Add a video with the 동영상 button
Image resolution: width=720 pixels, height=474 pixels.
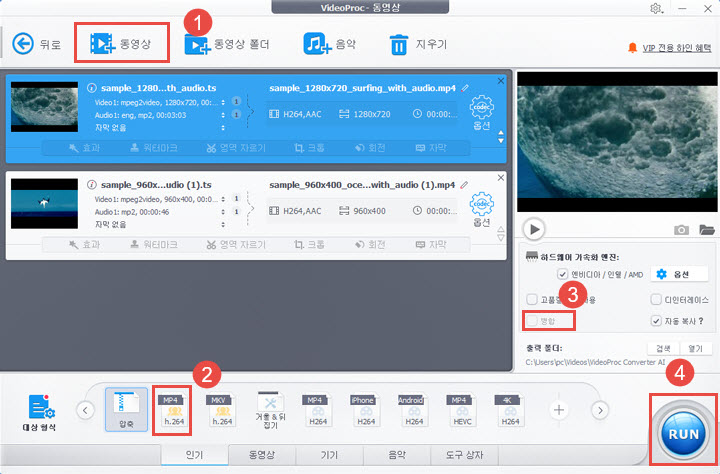121,44
